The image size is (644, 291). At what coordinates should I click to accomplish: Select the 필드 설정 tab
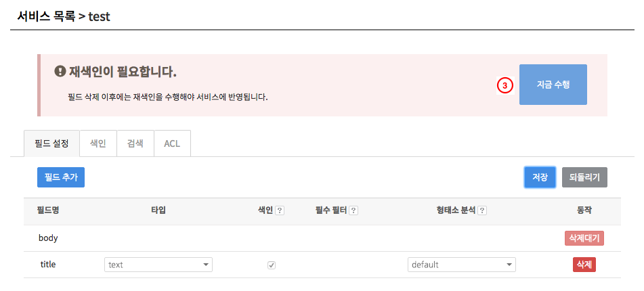tap(51, 143)
